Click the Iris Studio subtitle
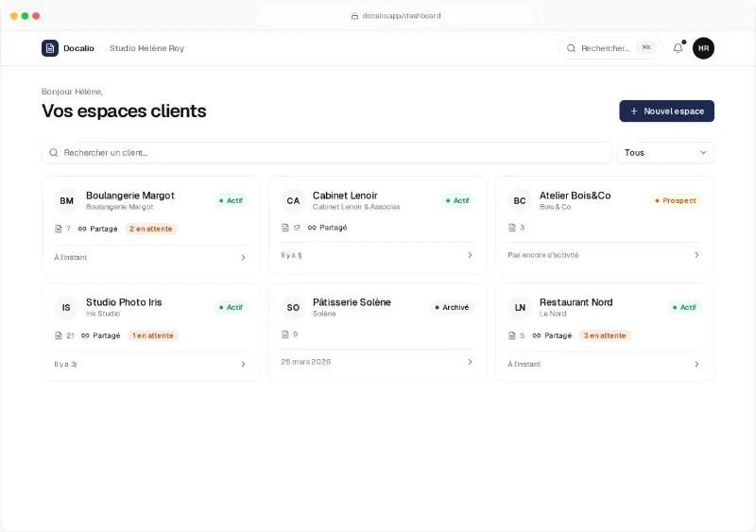Image resolution: width=756 pixels, height=532 pixels. click(103, 314)
